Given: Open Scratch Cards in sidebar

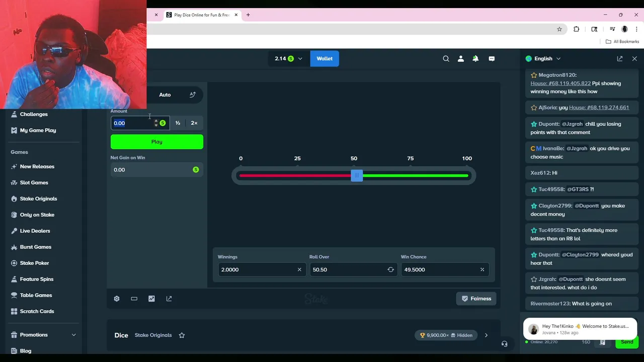Looking at the screenshot, I should pos(37,311).
